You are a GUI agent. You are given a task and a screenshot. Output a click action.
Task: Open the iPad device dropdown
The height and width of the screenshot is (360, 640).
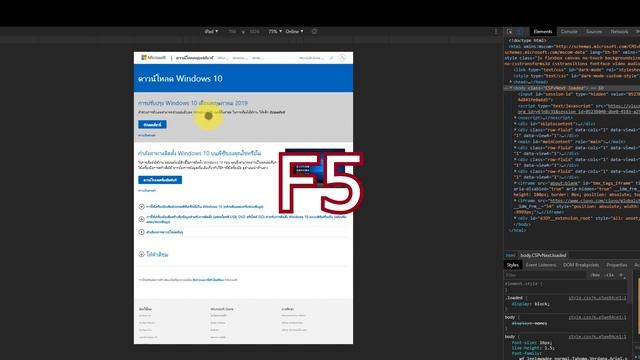point(211,31)
